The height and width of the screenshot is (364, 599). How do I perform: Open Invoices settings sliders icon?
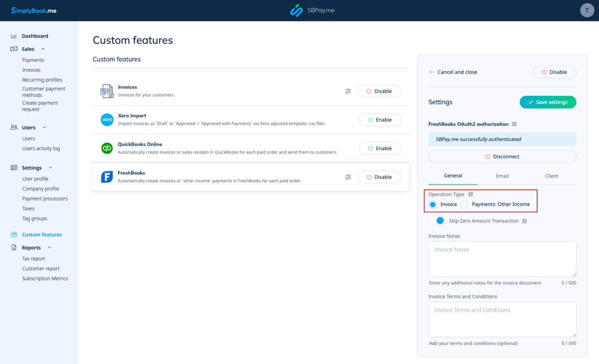point(348,91)
